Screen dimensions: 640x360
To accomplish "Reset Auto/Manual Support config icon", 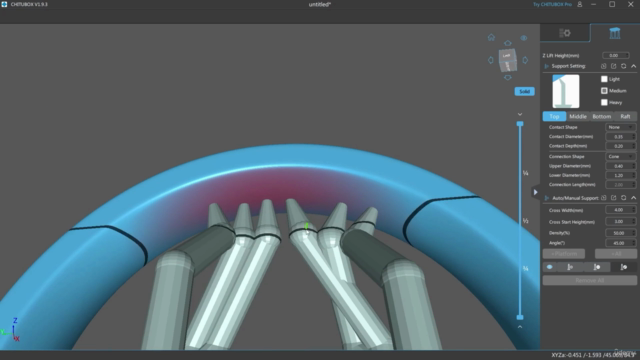I will click(x=623, y=198).
